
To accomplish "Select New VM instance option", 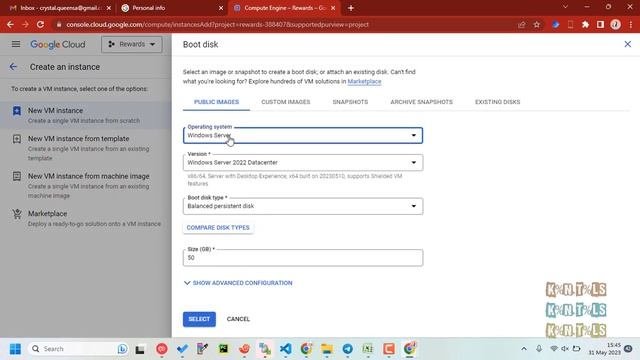I will coord(86,115).
